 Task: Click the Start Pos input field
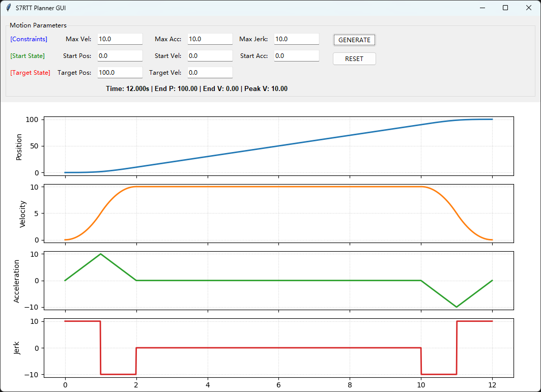point(120,56)
